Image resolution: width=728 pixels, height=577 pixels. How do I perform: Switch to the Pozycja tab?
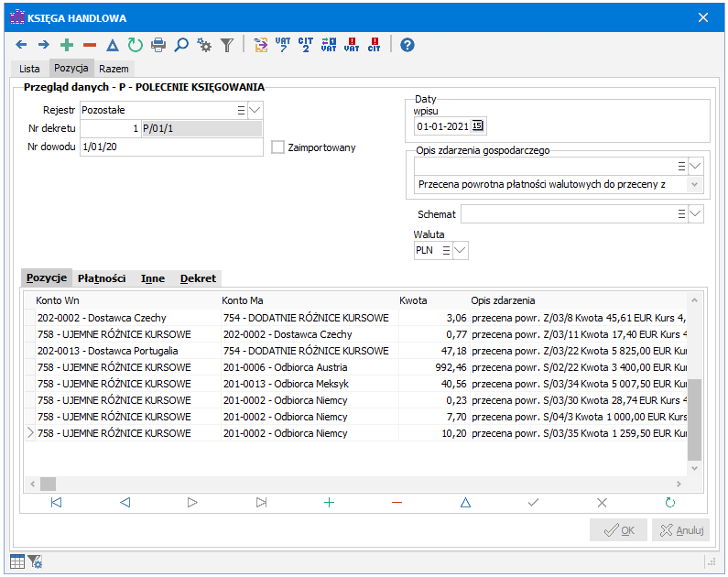tap(71, 68)
